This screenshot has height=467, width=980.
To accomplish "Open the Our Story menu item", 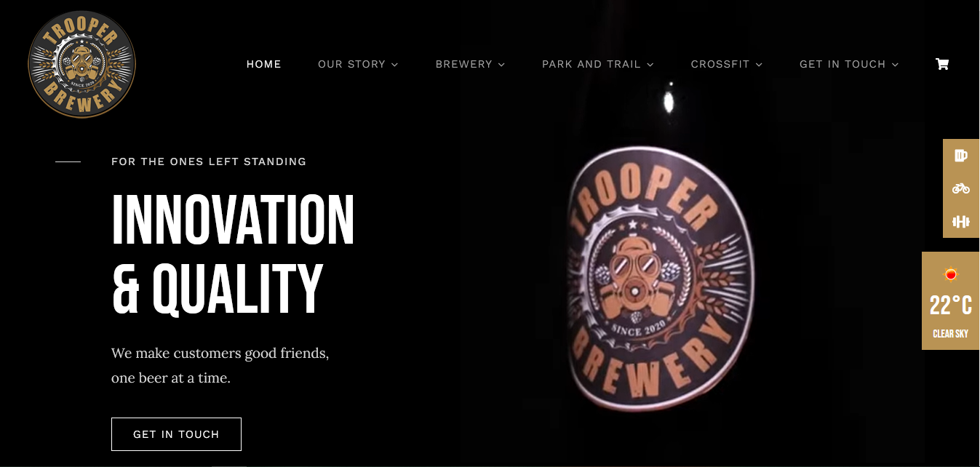I will (x=351, y=64).
